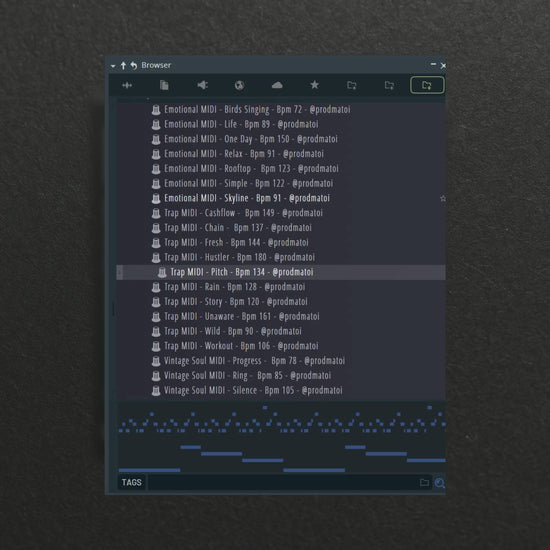Select the speaker plugin tab icon

coord(202,85)
